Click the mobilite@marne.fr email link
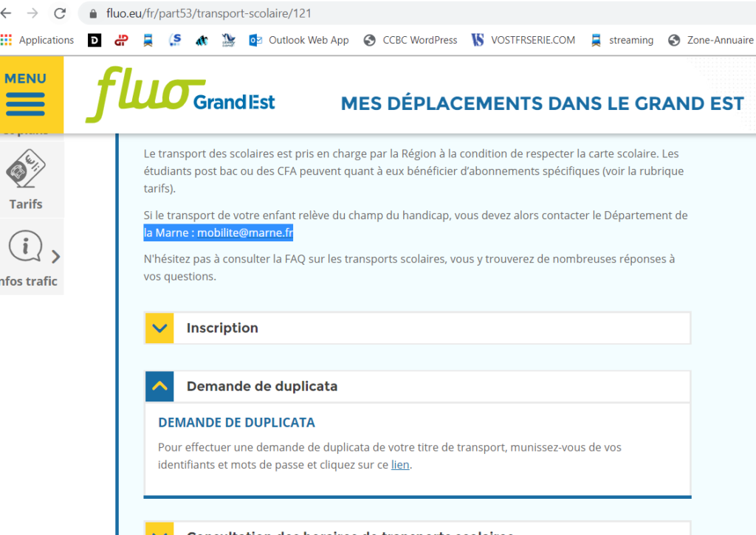 [245, 232]
